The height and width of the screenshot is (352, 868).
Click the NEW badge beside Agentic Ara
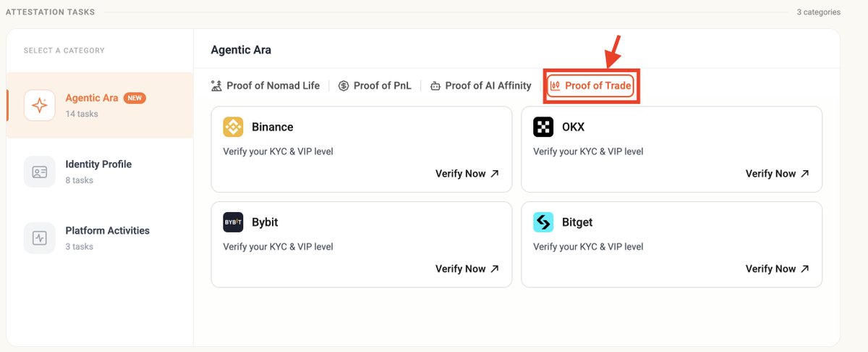tap(135, 98)
